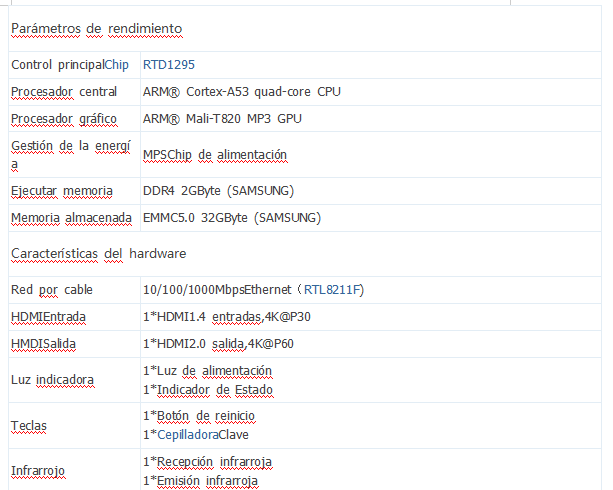Click the Luz indicadora label
Screen dimensions: 613x490
(52, 380)
